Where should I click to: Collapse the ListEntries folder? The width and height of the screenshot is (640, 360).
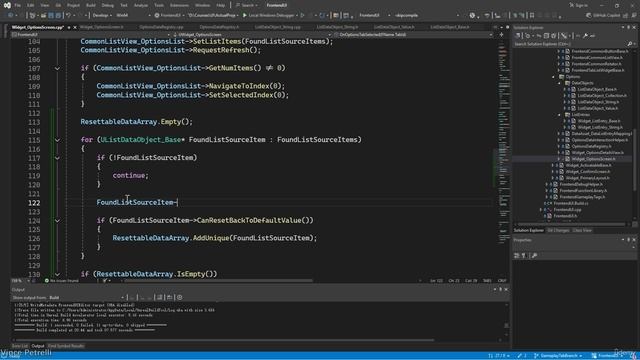pyautogui.click(x=560, y=115)
